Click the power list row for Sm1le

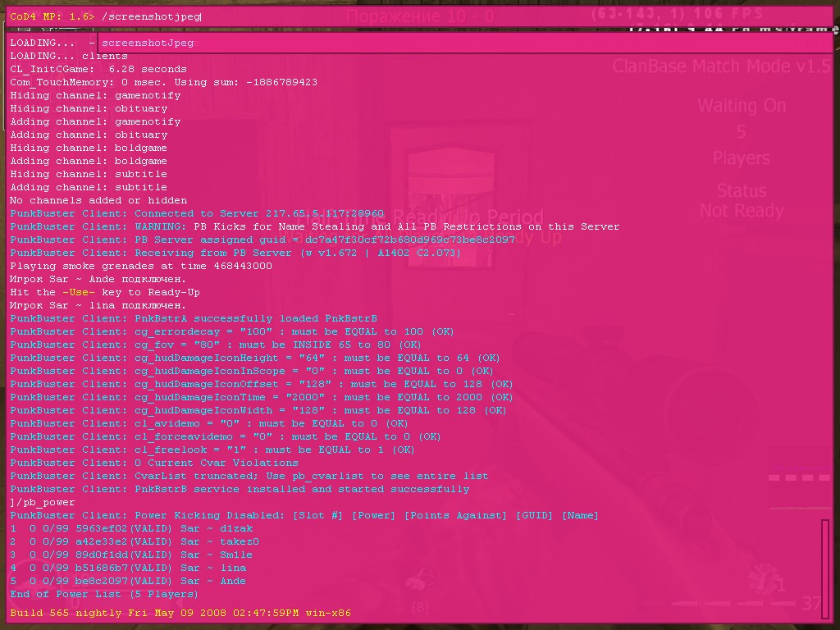point(131,555)
